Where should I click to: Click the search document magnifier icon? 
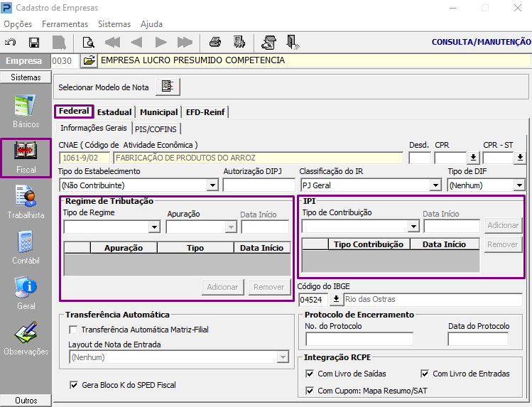click(x=88, y=42)
